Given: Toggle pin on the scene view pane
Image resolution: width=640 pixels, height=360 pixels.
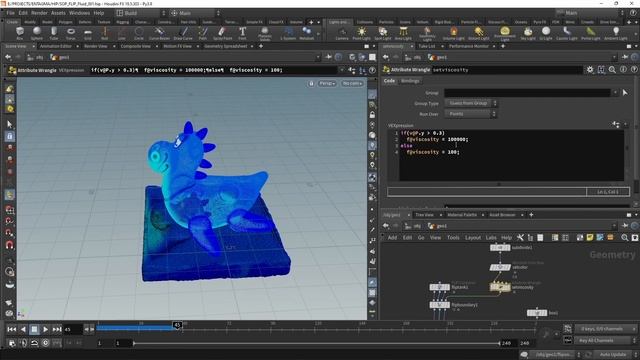Looking at the screenshot, I should click(328, 57).
